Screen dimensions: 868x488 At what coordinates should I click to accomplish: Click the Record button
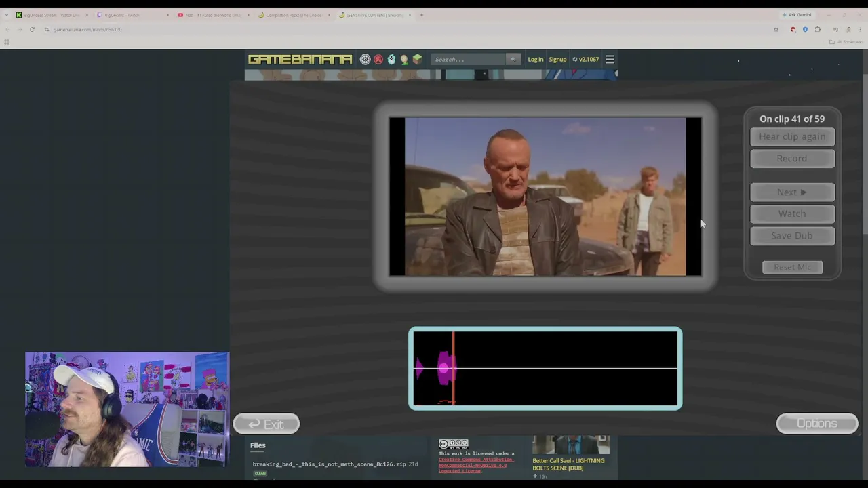tap(792, 159)
